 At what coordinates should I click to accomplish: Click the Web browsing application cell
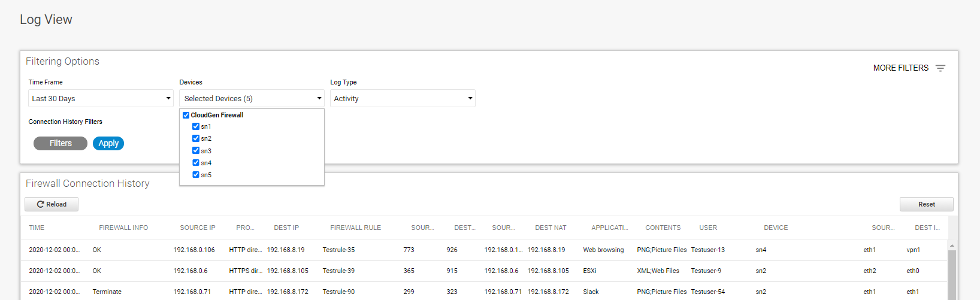click(603, 250)
